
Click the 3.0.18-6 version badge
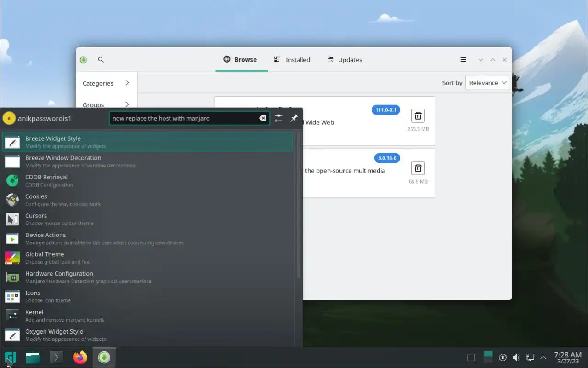point(387,158)
